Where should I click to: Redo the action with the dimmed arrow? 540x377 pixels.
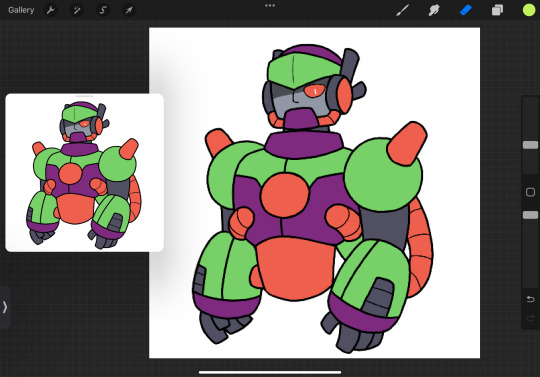tap(530, 318)
